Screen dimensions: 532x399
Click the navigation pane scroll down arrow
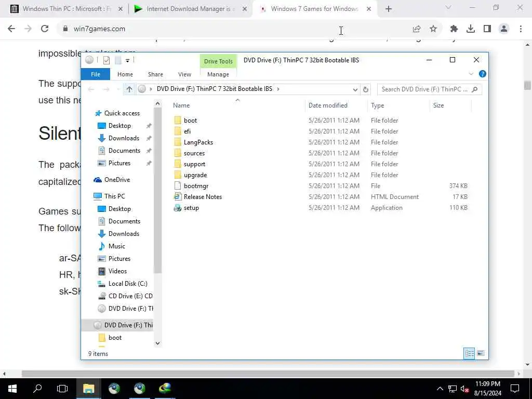(x=157, y=343)
